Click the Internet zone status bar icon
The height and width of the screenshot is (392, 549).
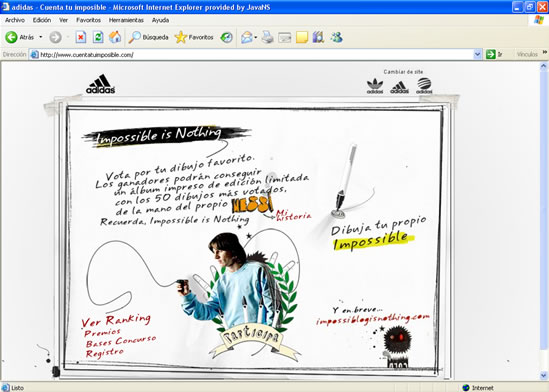pyautogui.click(x=466, y=387)
